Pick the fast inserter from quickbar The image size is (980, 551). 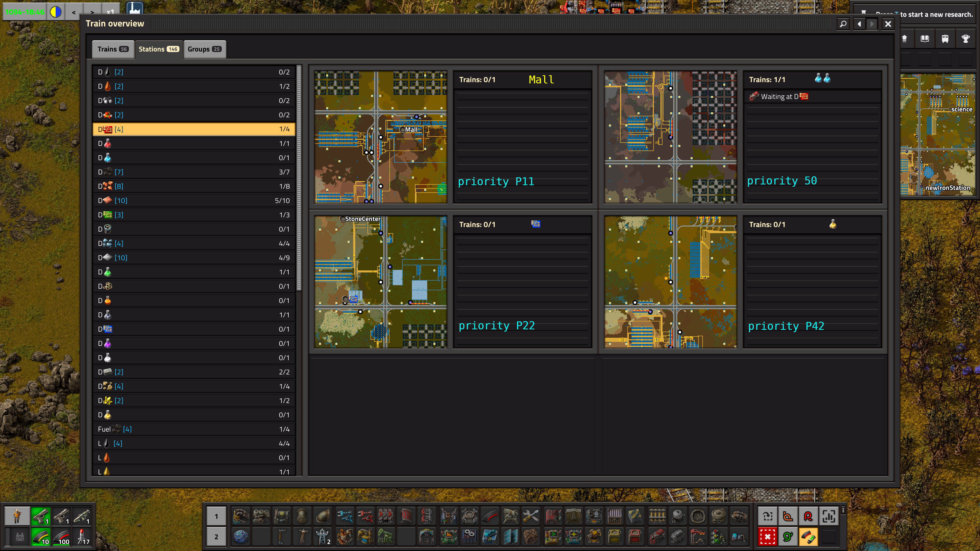coord(345,516)
